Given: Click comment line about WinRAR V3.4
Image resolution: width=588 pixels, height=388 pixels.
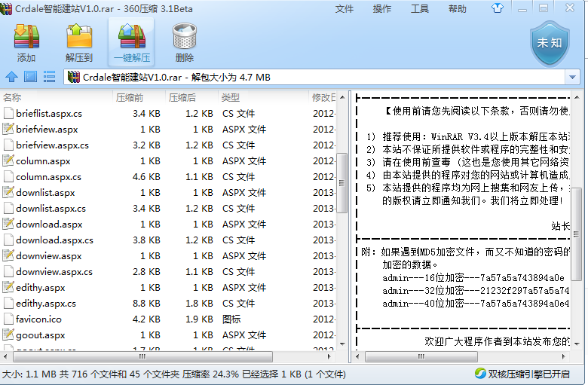Looking at the screenshot, I should pyautogui.click(x=468, y=136).
